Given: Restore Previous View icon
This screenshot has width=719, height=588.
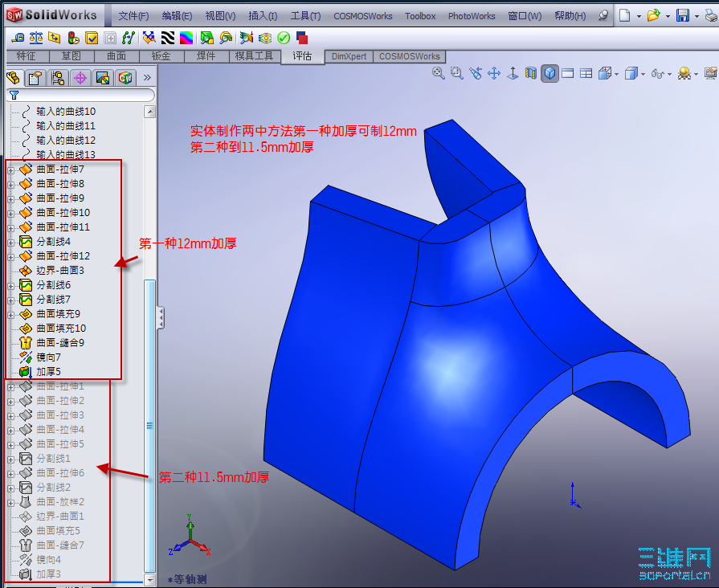Looking at the screenshot, I should coord(476,73).
